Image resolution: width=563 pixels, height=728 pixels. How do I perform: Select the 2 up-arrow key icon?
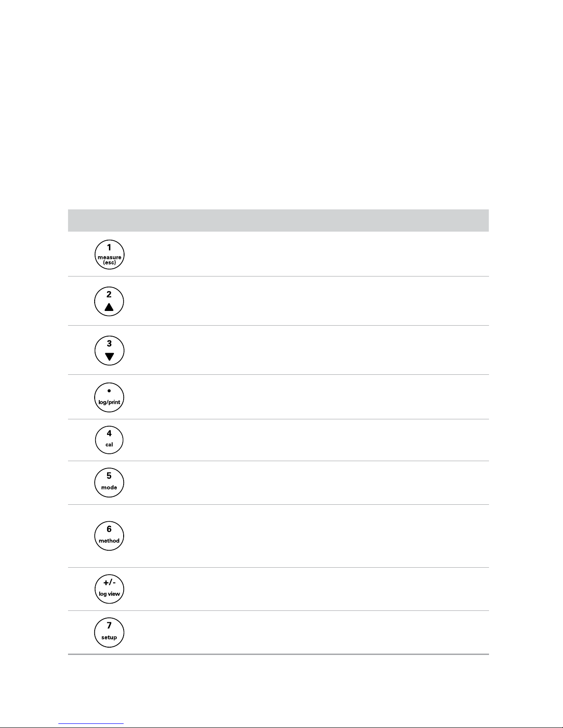109,302
